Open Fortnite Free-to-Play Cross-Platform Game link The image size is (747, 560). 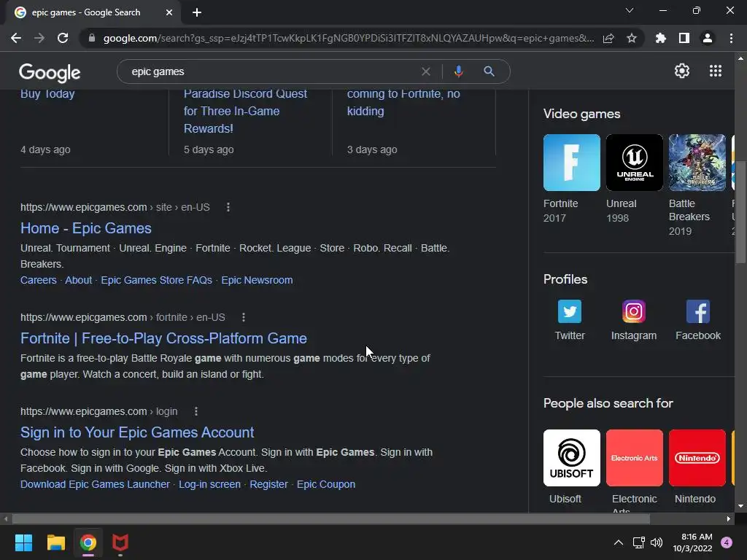click(x=163, y=338)
